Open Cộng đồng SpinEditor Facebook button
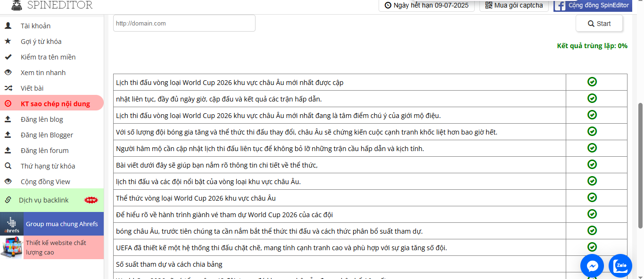Screen dimensions: 644x279 click(593, 6)
